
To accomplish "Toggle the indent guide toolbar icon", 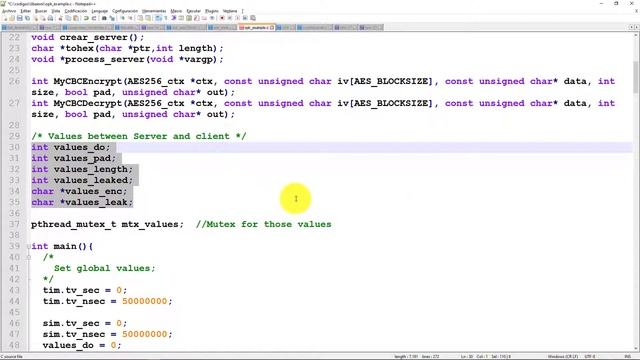I will coord(174,18).
